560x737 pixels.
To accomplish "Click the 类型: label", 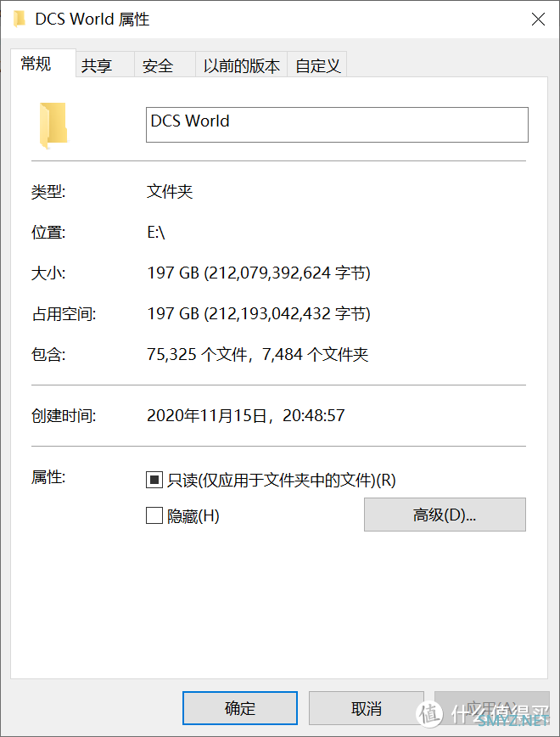I will (x=48, y=192).
